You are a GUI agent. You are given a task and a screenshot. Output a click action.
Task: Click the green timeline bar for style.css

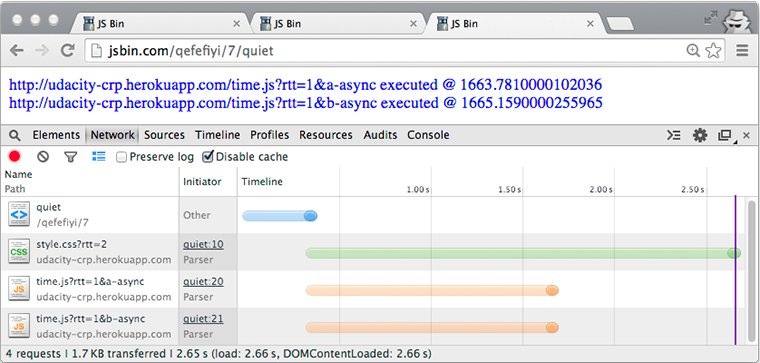click(x=523, y=253)
